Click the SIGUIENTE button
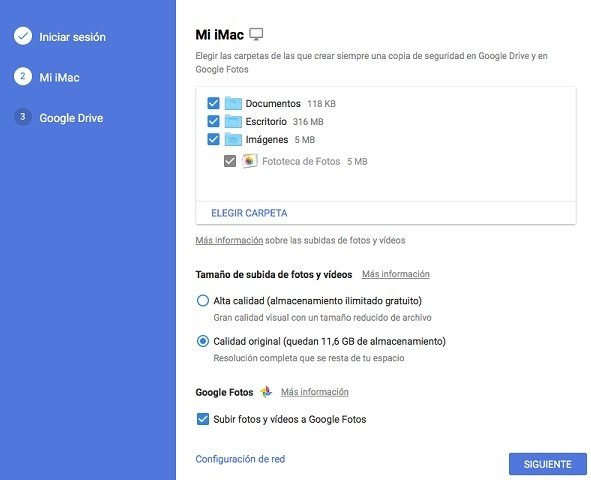This screenshot has height=480, width=591. coord(548,464)
